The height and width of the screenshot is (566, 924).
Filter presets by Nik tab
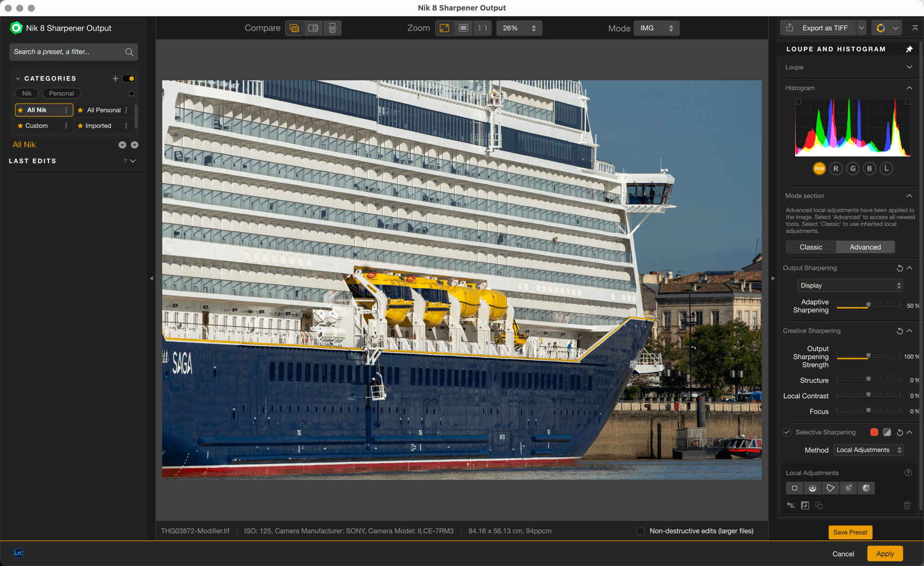pyautogui.click(x=27, y=93)
